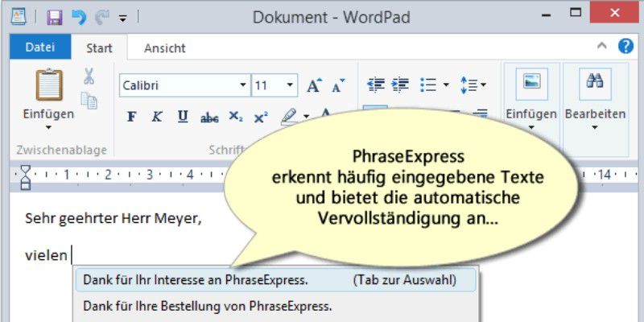Toggle superscript formatting
Image resolution: width=644 pixels, height=322 pixels.
pyautogui.click(x=260, y=117)
